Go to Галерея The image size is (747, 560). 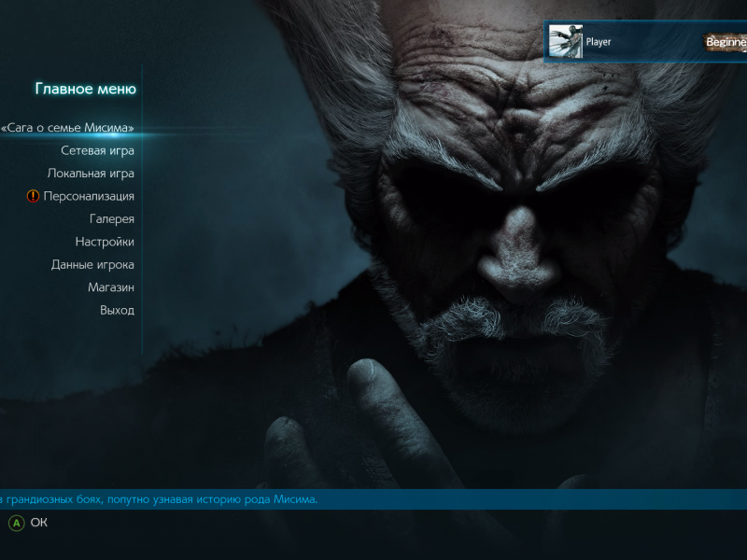(111, 219)
